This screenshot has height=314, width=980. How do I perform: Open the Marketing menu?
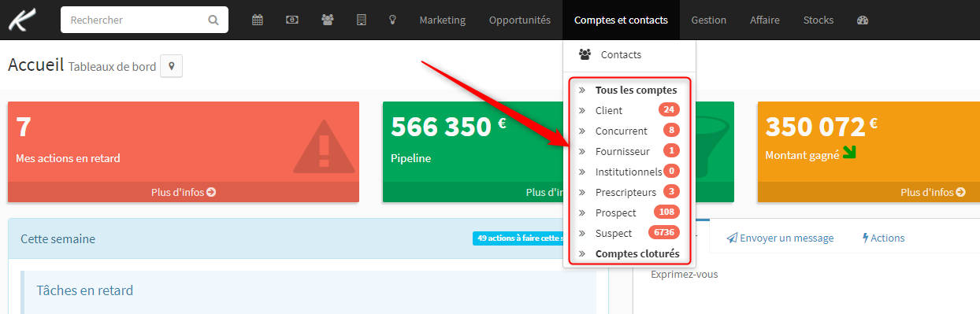[x=442, y=20]
